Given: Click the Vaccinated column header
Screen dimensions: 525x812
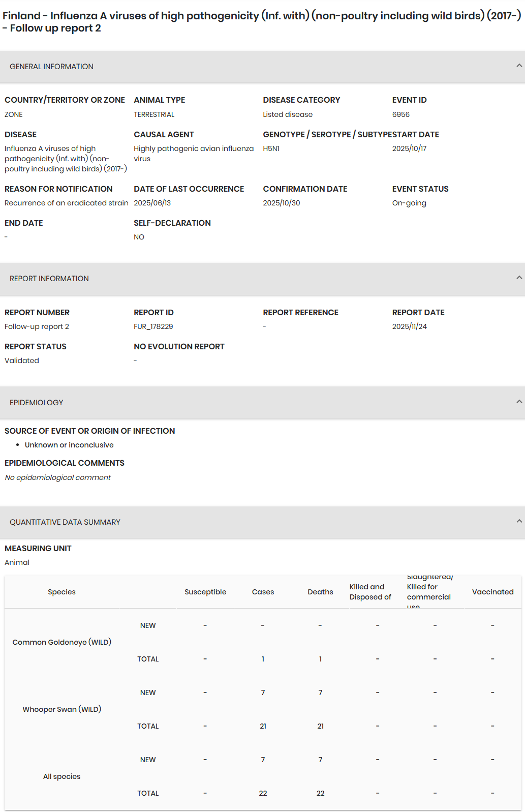Looking at the screenshot, I should pyautogui.click(x=492, y=592).
